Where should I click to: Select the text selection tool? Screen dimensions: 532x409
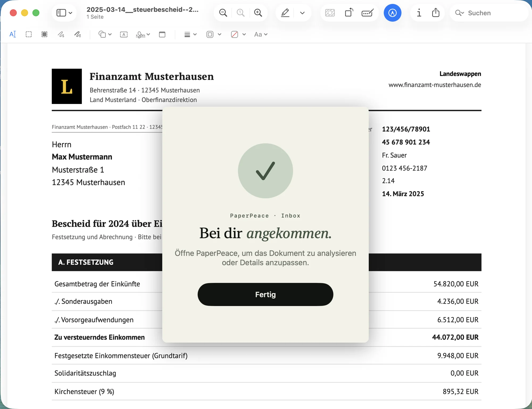13,34
